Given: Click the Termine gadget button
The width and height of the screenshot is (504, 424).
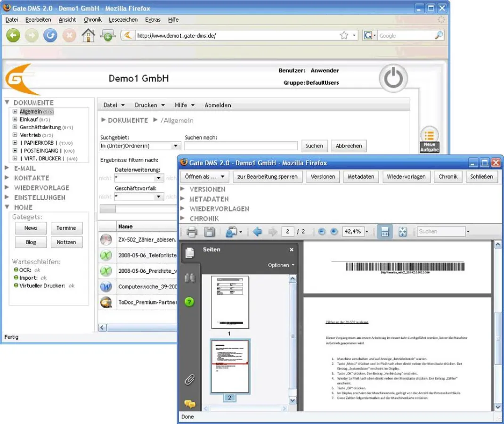Looking at the screenshot, I should [66, 228].
